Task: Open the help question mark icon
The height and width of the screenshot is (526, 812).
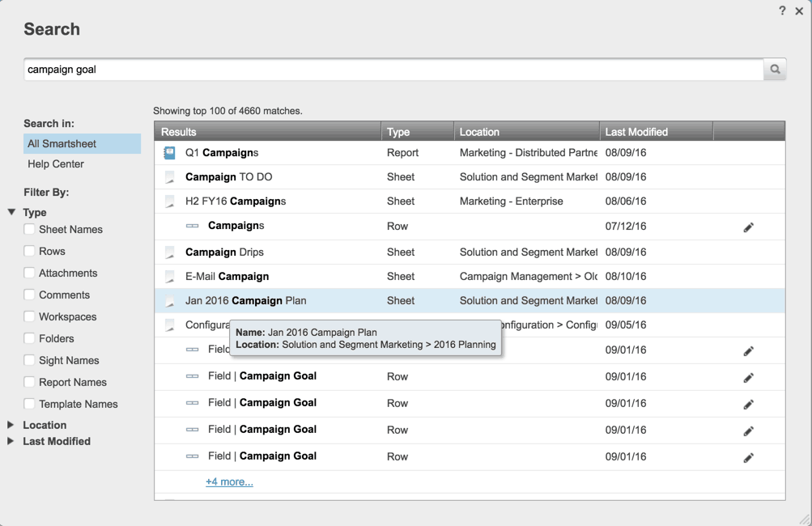Action: (782, 11)
